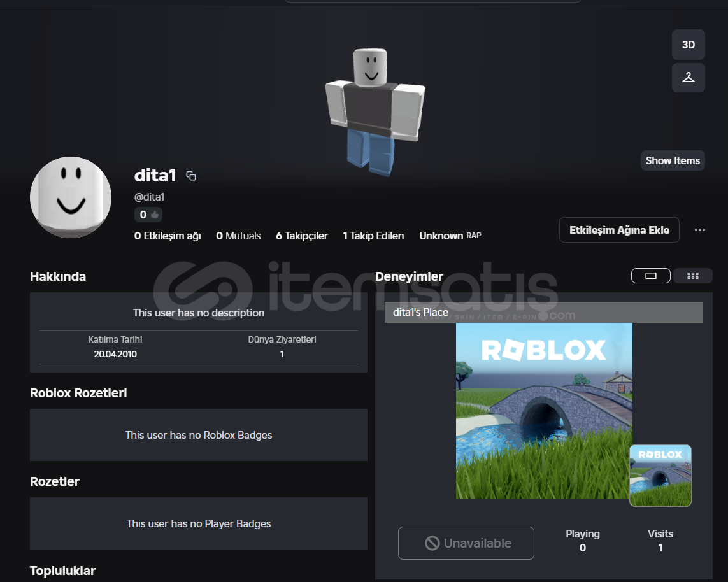Open the 0 Etkileşim ağı list

point(168,236)
